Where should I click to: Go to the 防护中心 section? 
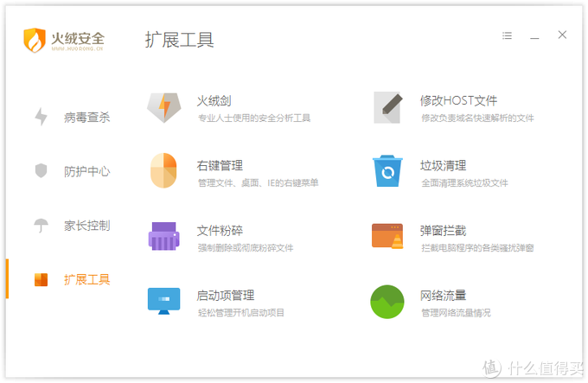87,171
